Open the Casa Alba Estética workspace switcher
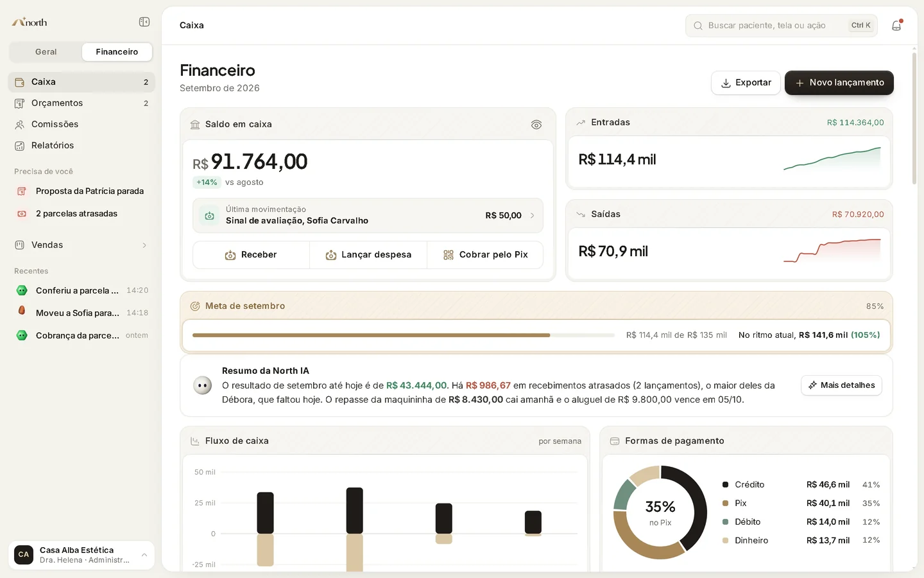 [81, 555]
